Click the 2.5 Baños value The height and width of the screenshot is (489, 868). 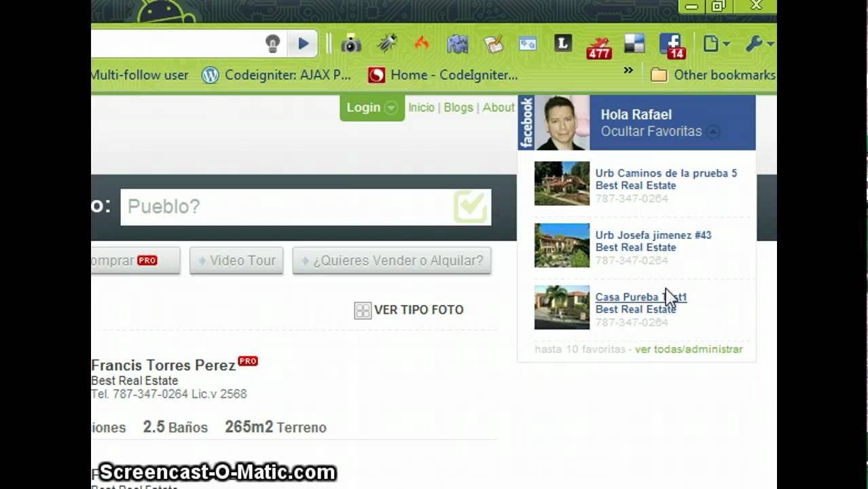175,427
